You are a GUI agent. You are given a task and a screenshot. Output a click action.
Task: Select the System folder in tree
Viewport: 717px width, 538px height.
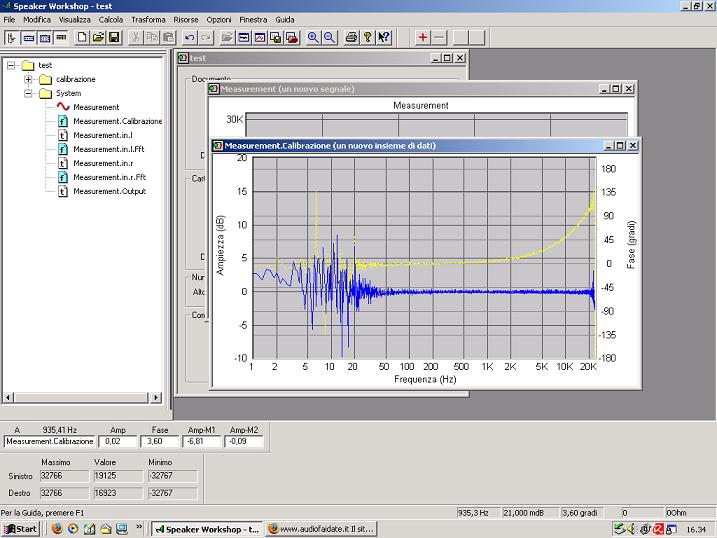click(69, 93)
